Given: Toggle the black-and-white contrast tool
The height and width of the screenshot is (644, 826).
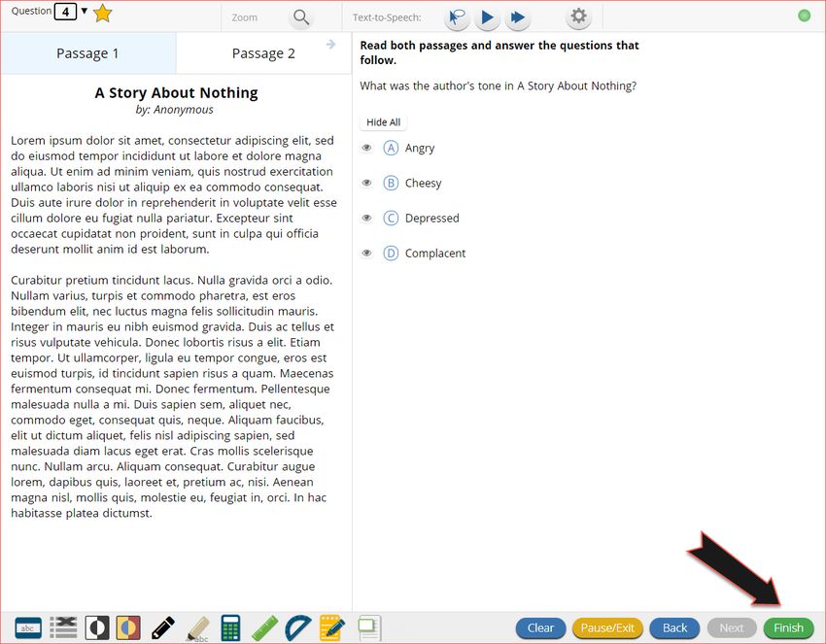Looking at the screenshot, I should (97, 627).
